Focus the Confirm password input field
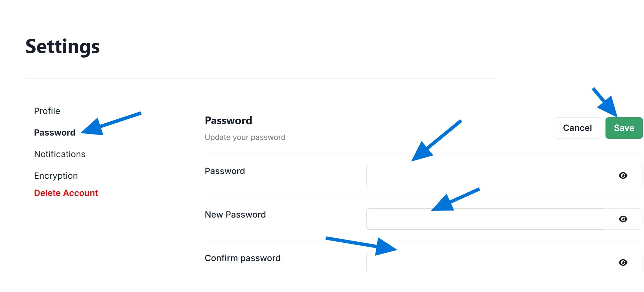 coord(485,263)
